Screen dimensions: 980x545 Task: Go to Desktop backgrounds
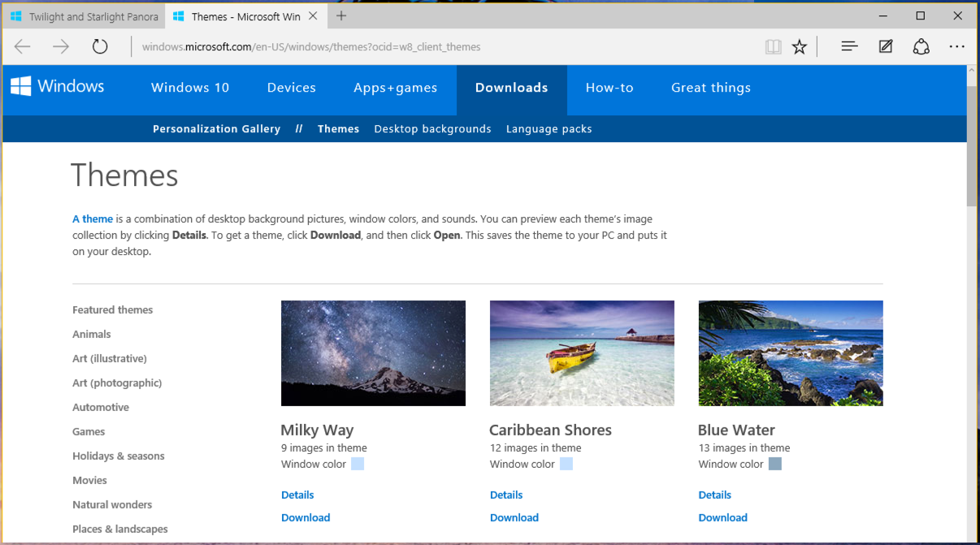[x=432, y=128]
